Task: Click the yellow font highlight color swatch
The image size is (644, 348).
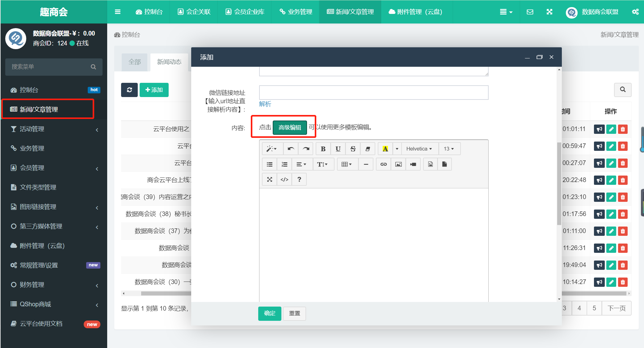Action: point(385,149)
